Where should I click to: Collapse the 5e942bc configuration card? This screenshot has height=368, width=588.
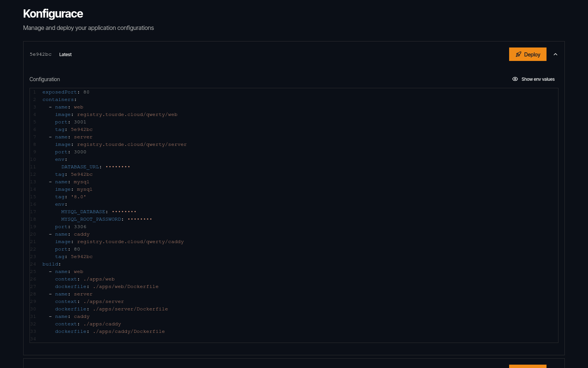point(555,55)
